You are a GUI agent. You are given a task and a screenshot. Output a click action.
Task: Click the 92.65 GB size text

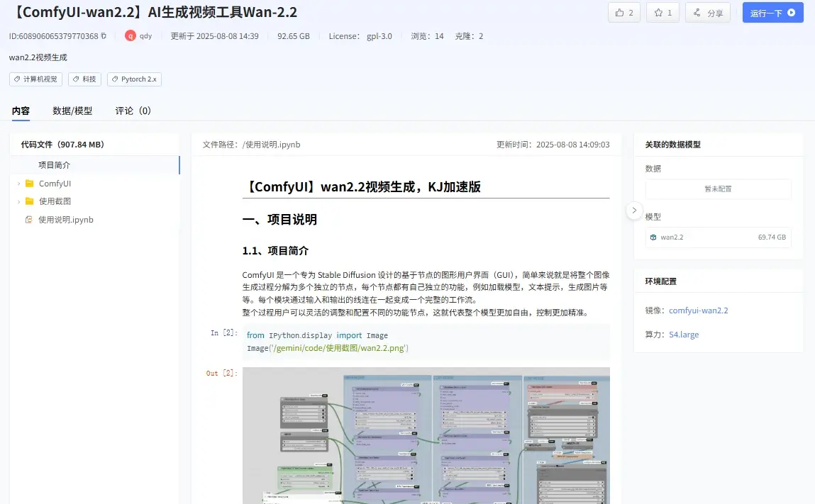[x=293, y=36]
